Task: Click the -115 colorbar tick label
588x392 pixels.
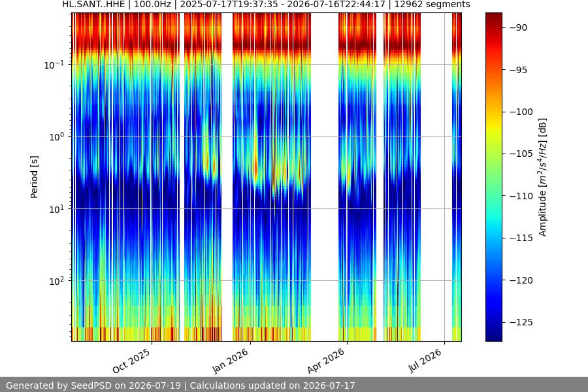Action: (x=521, y=238)
